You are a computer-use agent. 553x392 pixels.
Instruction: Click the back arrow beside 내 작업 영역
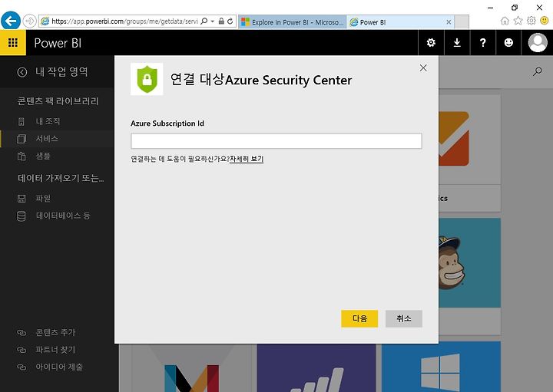22,72
